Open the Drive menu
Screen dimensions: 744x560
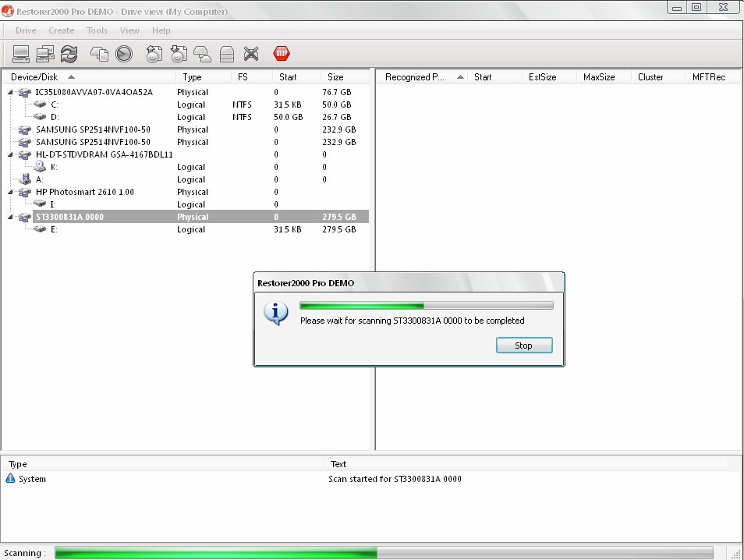[26, 30]
